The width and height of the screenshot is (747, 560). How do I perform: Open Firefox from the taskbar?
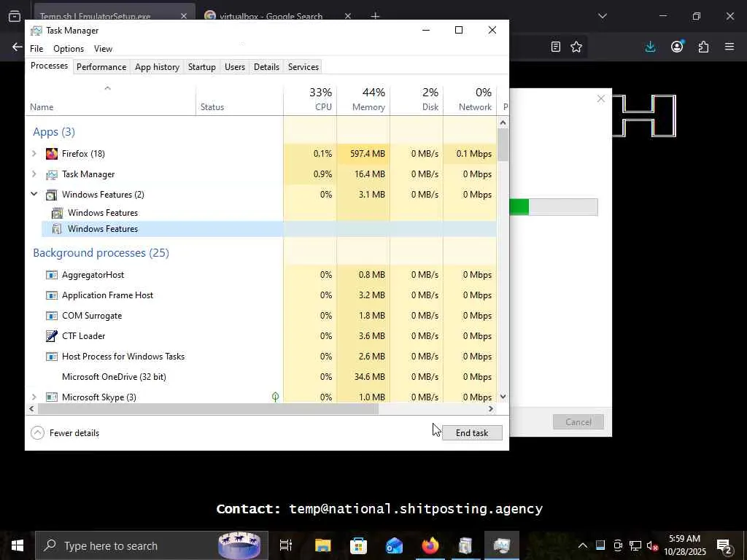(x=430, y=545)
